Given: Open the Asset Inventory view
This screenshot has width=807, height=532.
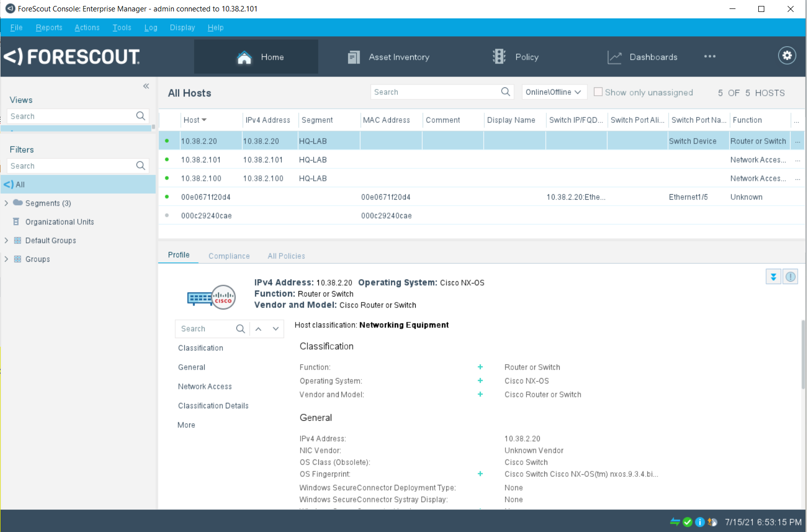Looking at the screenshot, I should [388, 57].
